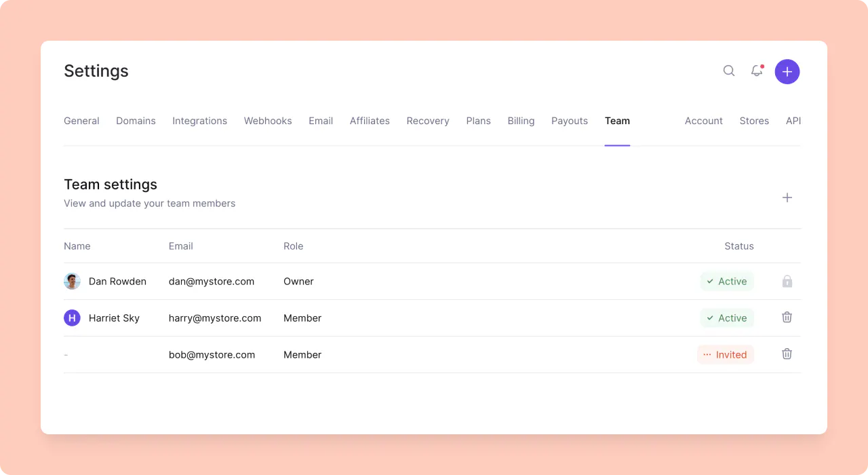The image size is (868, 475).
Task: Open the Account settings tab
Action: (703, 121)
